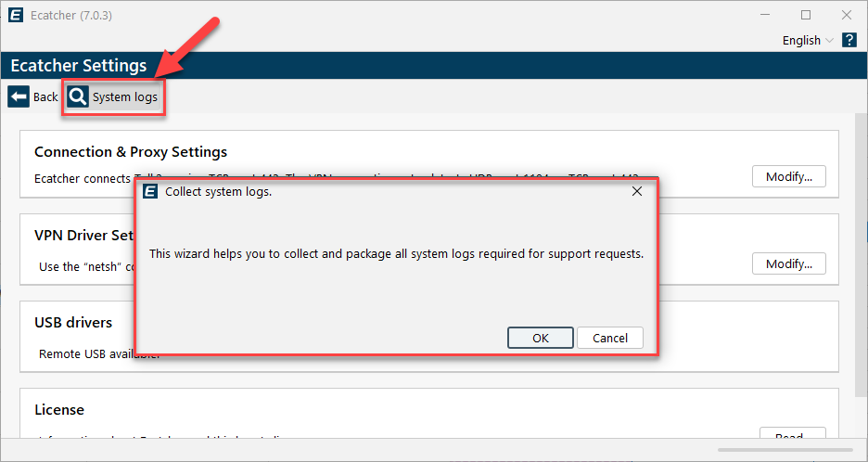Click the Read button under License
868x462 pixels.
[x=792, y=432]
